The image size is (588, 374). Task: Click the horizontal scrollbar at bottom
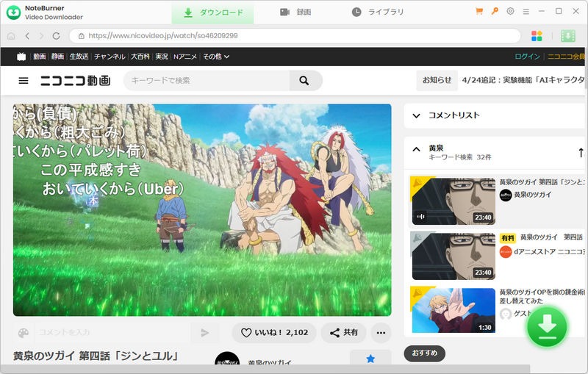[x=265, y=369]
